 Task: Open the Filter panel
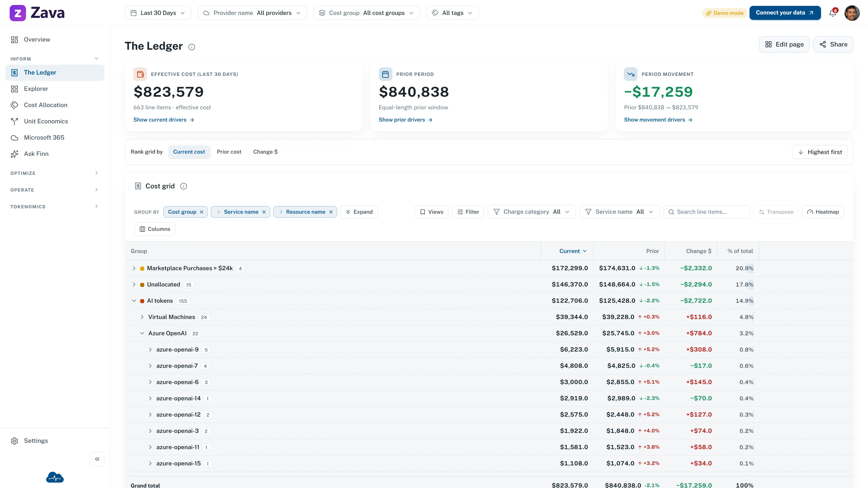[468, 212]
